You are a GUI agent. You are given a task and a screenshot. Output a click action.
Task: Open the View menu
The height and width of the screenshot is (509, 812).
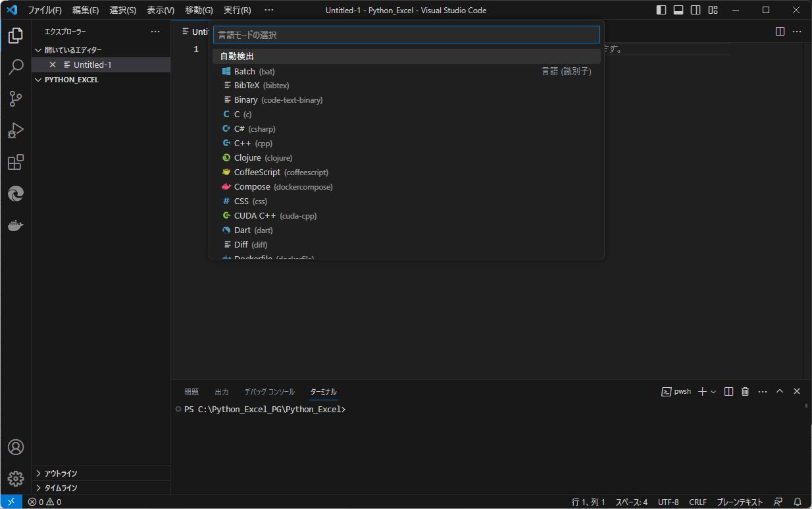(x=161, y=10)
